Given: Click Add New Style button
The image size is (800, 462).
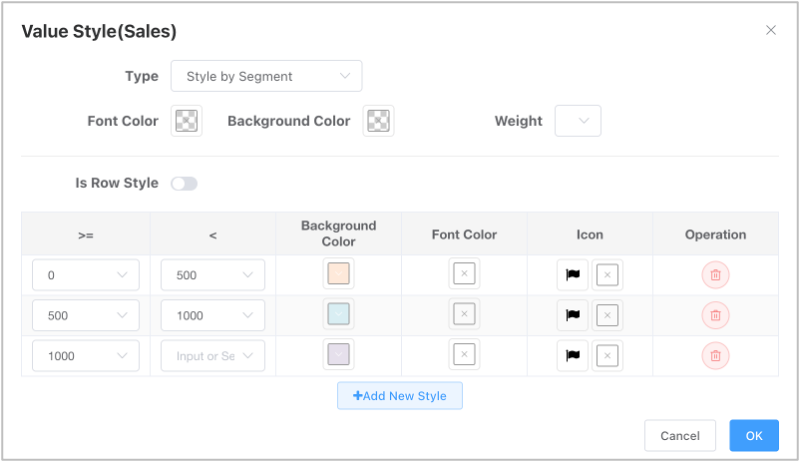Looking at the screenshot, I should tap(399, 396).
